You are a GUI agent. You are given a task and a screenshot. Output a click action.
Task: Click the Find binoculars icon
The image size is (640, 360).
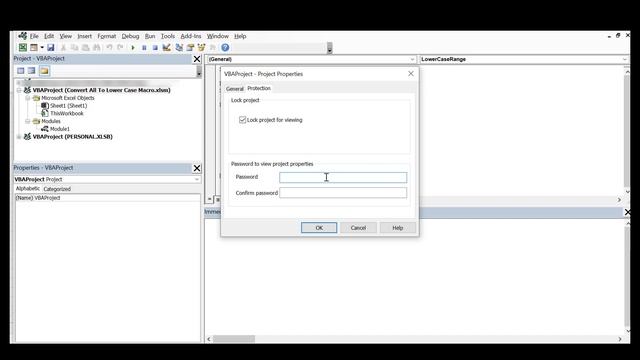coord(97,48)
